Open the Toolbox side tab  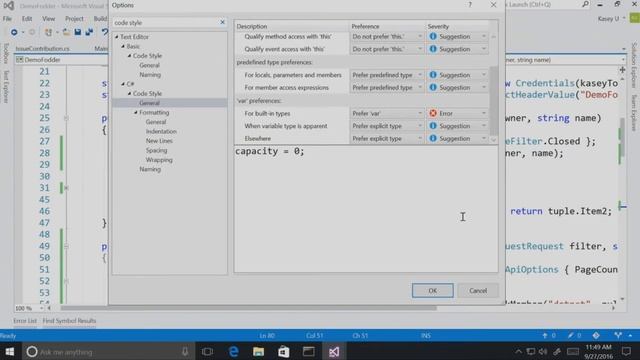pos(6,53)
